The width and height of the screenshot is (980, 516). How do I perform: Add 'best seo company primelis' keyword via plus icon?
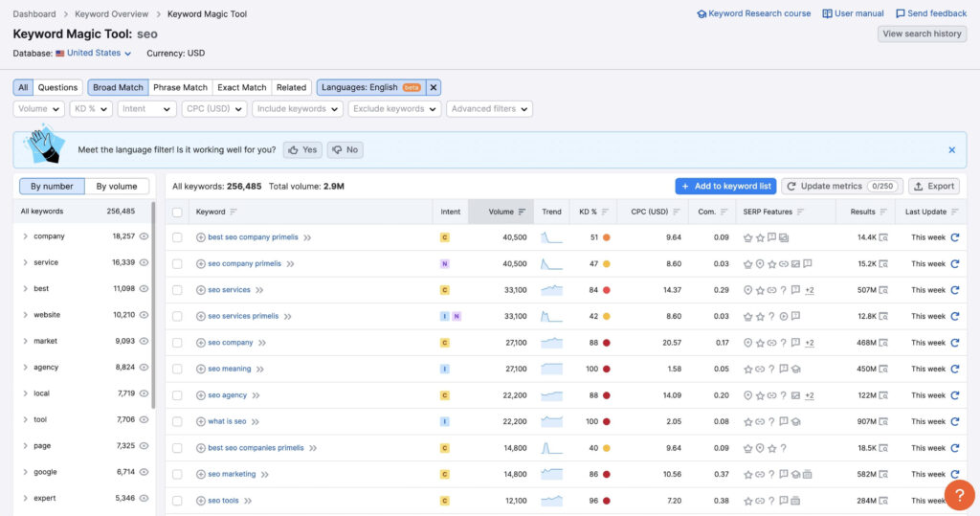pyautogui.click(x=201, y=237)
